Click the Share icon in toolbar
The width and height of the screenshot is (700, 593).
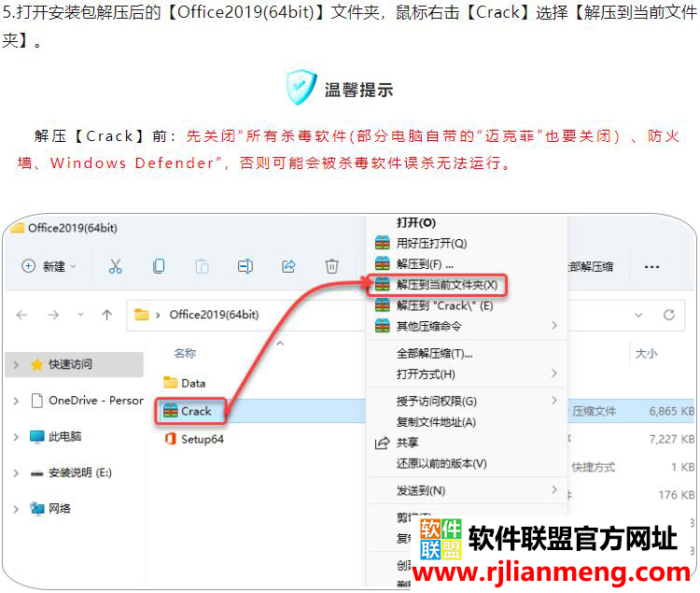point(288,266)
